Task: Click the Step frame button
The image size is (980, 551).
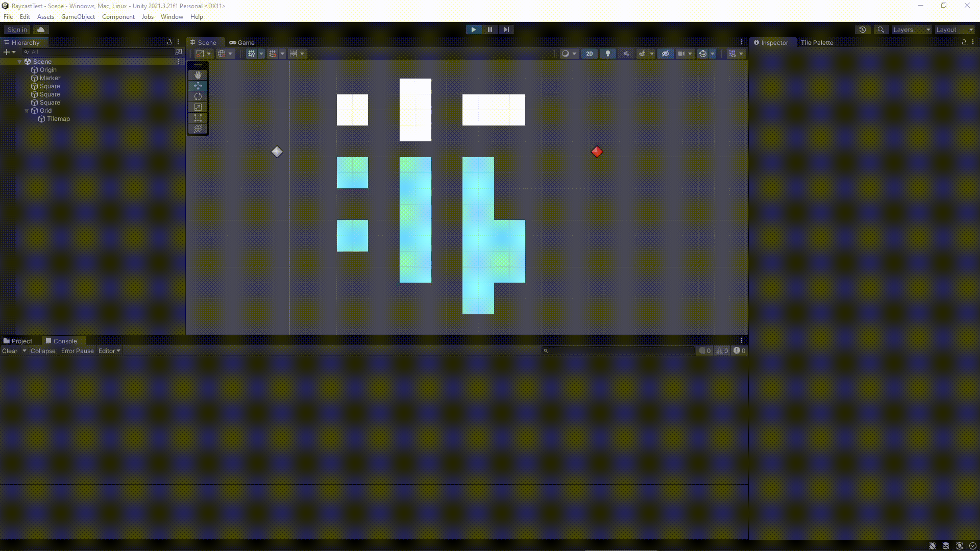Action: 506,30
